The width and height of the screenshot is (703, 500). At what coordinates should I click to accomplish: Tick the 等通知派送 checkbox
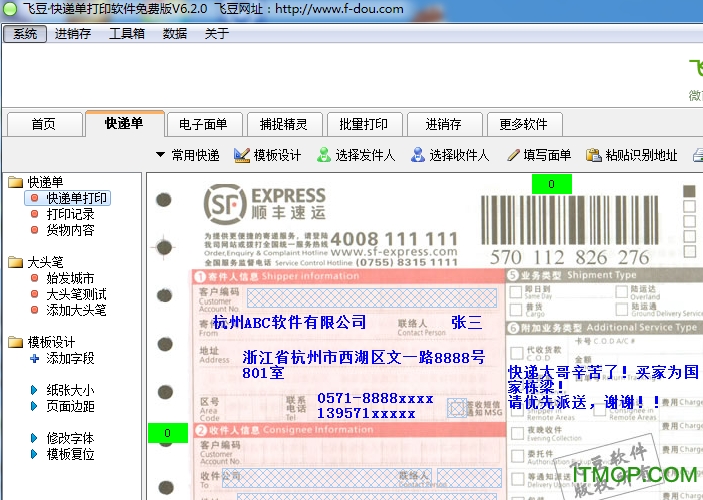(x=517, y=479)
